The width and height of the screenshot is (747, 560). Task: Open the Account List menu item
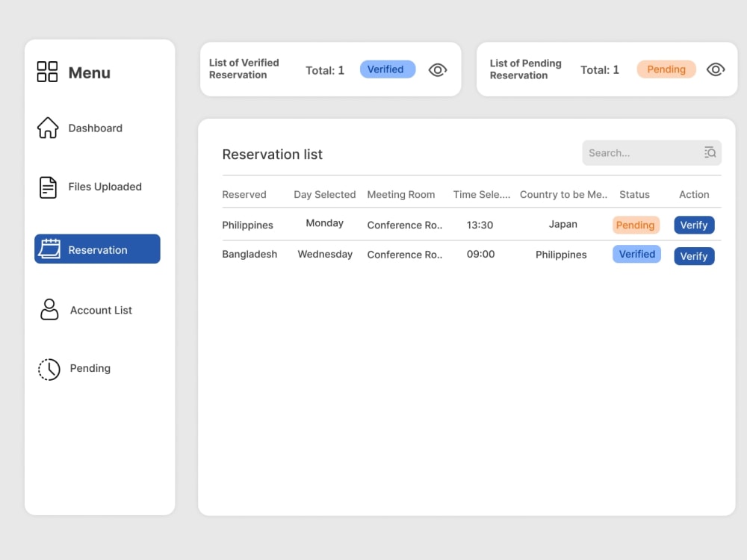(101, 310)
